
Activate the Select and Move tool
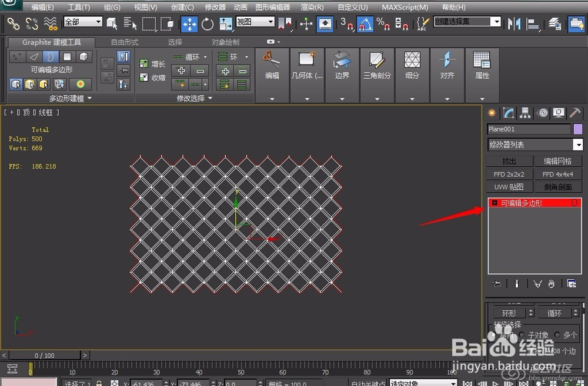click(189, 24)
